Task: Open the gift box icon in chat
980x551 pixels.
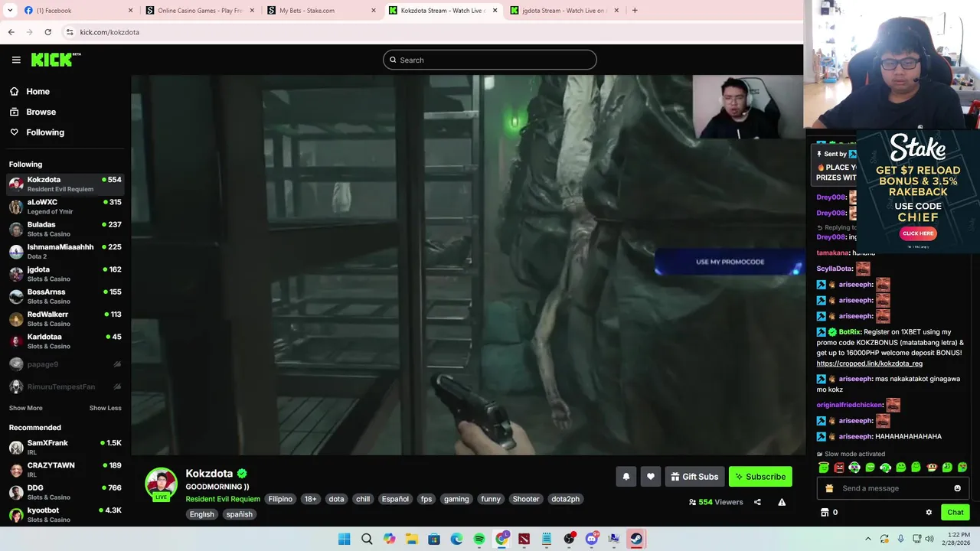Action: (x=829, y=488)
